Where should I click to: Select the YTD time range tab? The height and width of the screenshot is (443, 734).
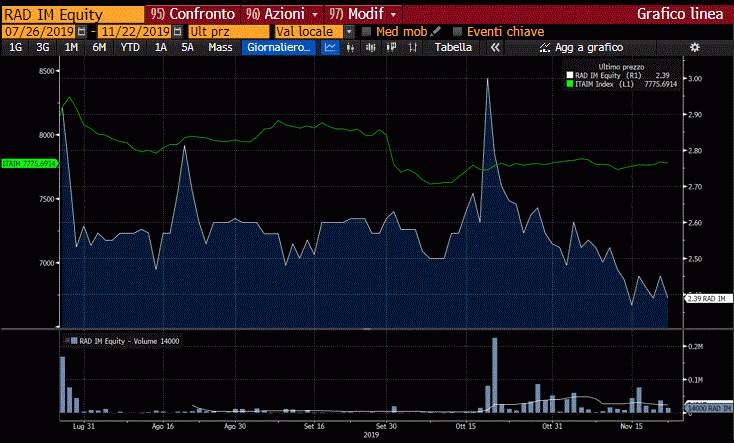(x=130, y=47)
